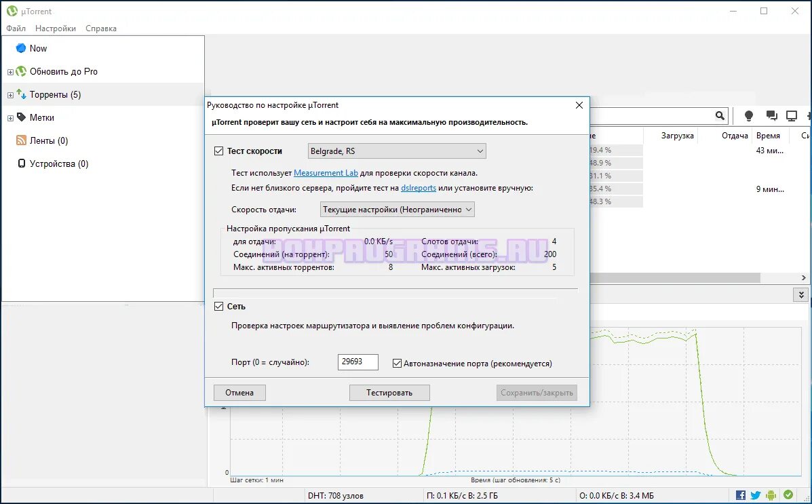This screenshot has height=504, width=812.
Task: Click the 'Тестировать' button
Action: (x=389, y=393)
